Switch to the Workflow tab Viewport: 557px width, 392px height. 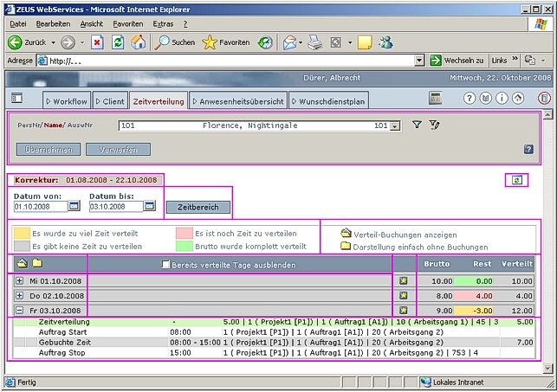[x=67, y=101]
